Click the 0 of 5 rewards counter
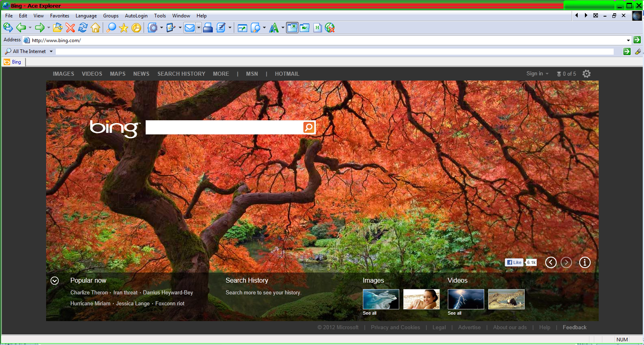 tap(566, 74)
